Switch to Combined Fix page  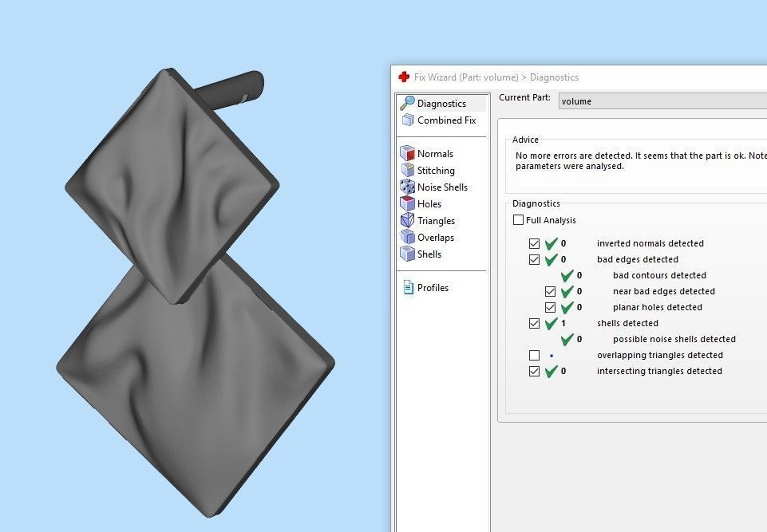point(447,120)
